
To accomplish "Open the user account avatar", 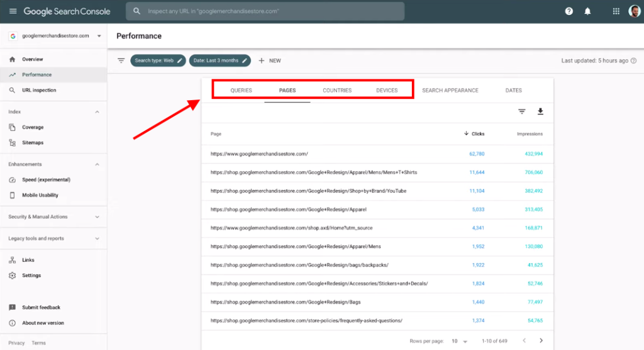I will click(634, 11).
